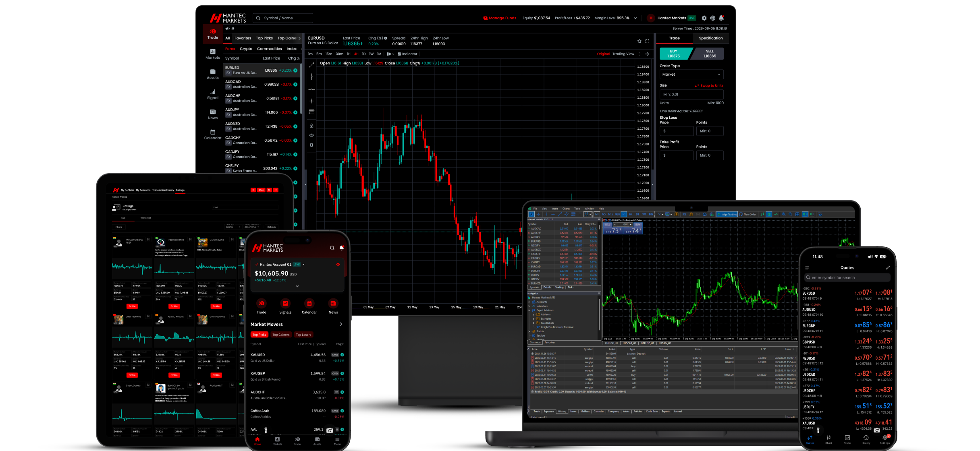Tap the pencil edit icon on the Quotes screen
This screenshot has width=980, height=451.
click(888, 267)
